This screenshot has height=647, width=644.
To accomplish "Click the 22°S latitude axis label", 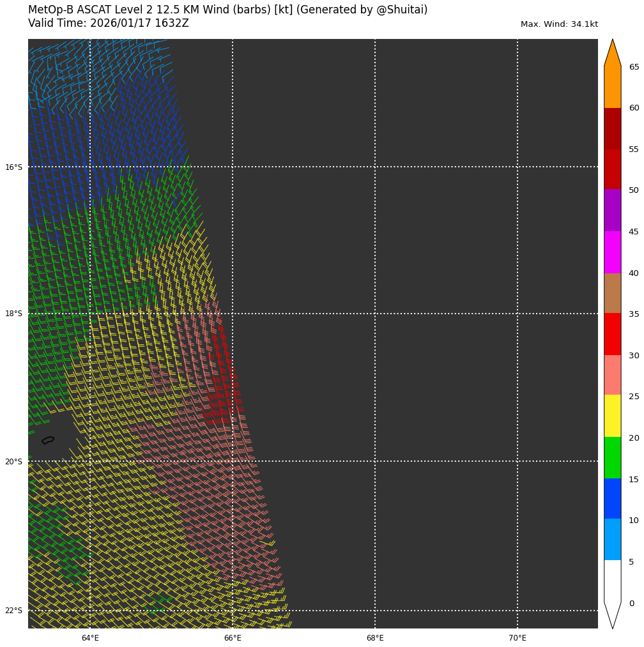I will 13,611.
